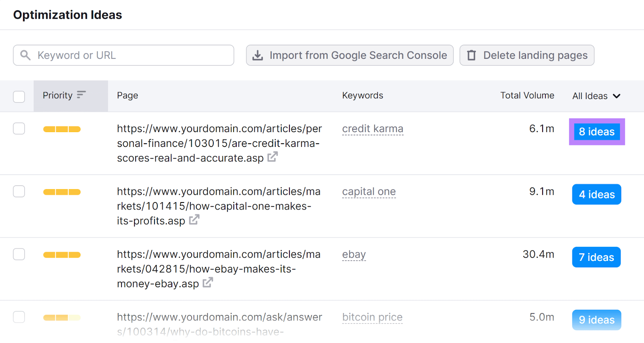View 7 ideas for ebay page
The width and height of the screenshot is (644, 343).
coord(596,257)
